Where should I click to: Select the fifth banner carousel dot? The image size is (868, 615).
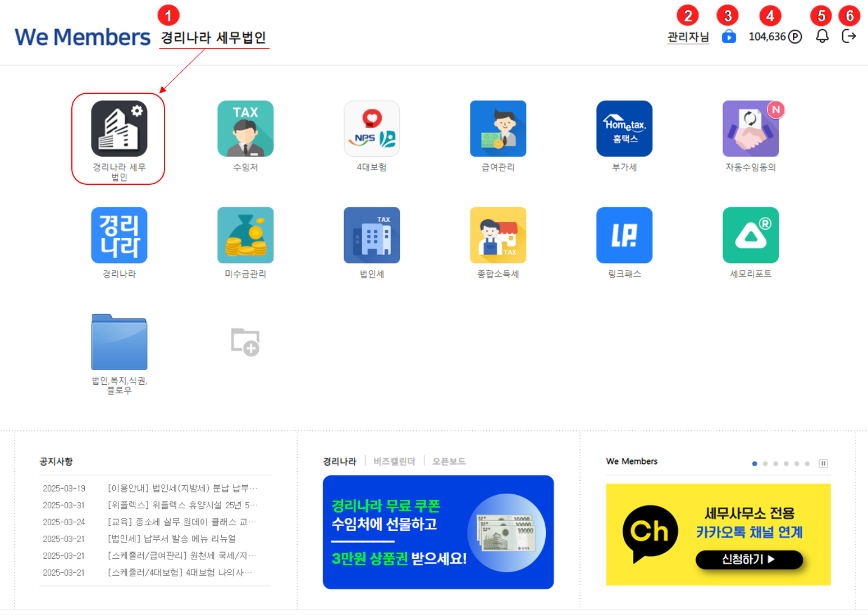point(797,463)
